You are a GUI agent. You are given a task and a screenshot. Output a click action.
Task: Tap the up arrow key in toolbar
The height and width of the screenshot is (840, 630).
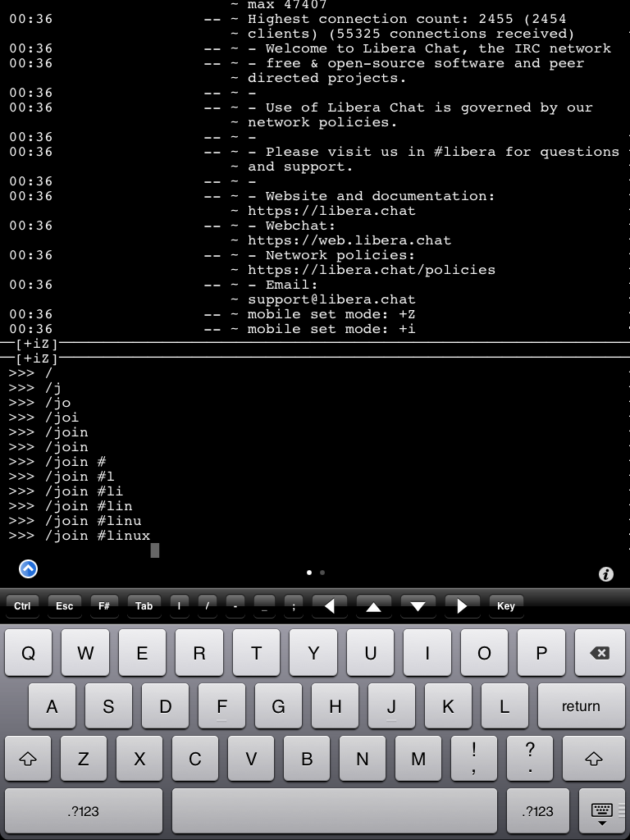[373, 606]
